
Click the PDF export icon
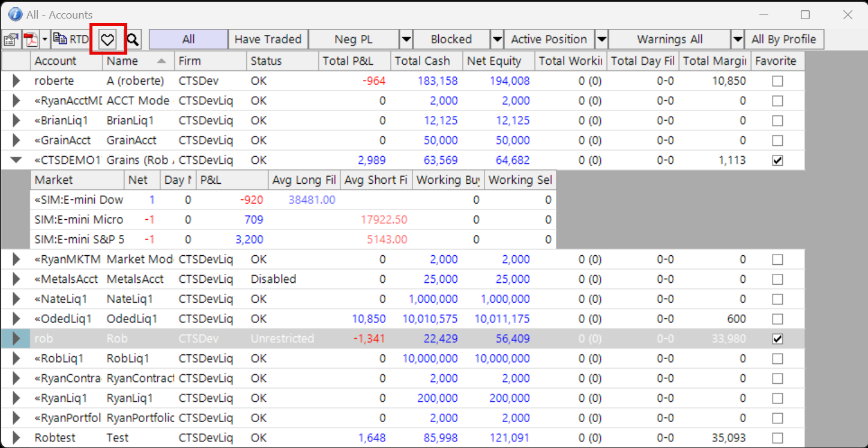click(x=30, y=40)
